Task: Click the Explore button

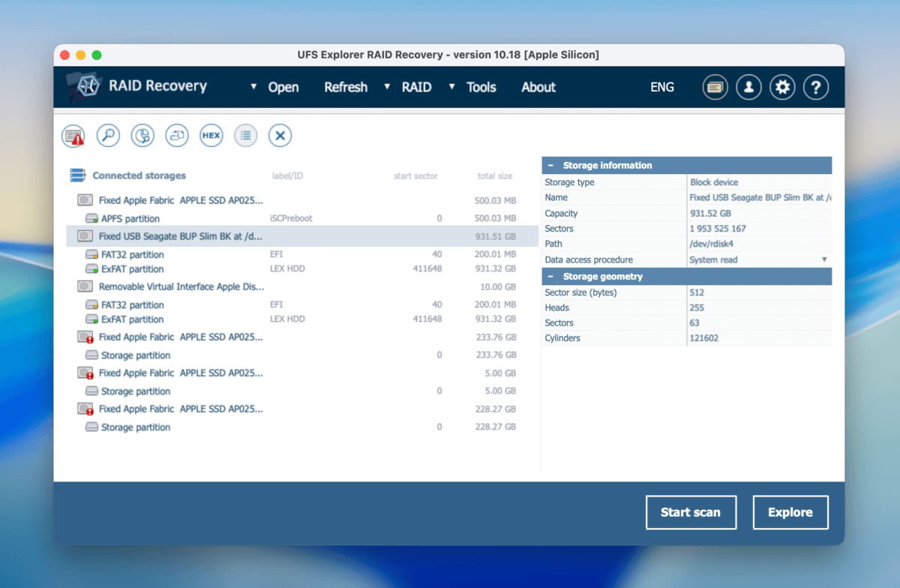Action: pos(790,512)
